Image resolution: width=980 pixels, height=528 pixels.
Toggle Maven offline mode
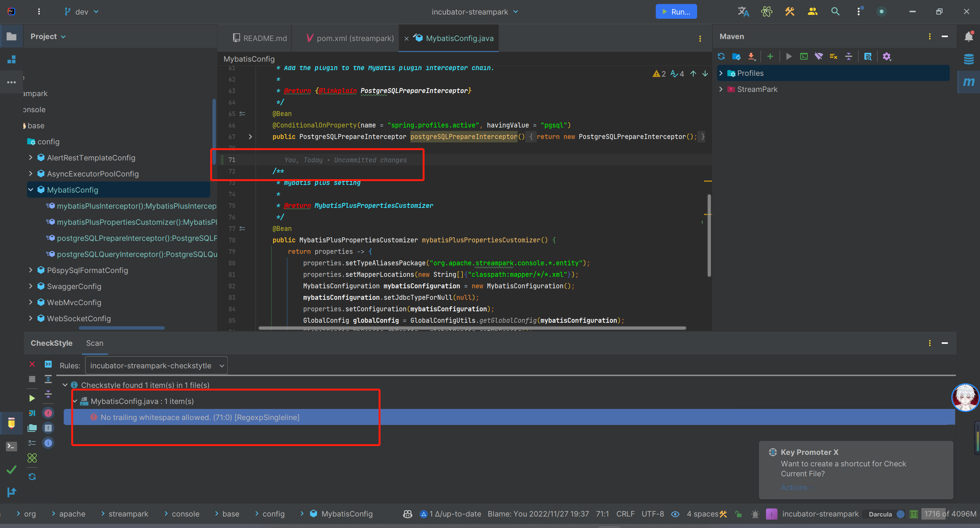(x=819, y=57)
